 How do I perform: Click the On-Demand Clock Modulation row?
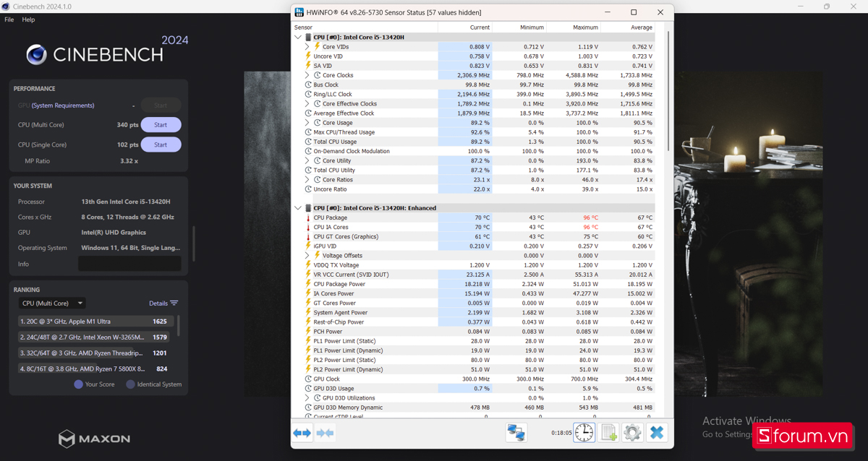[x=474, y=151]
